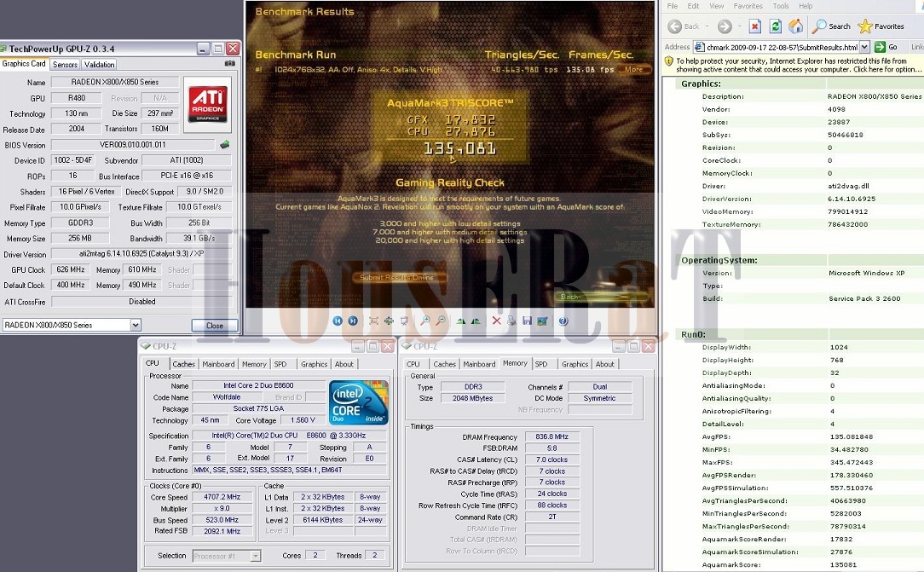The height and width of the screenshot is (572, 924).
Task: Switch to Sensors tab in GPU-Z
Action: 65,64
